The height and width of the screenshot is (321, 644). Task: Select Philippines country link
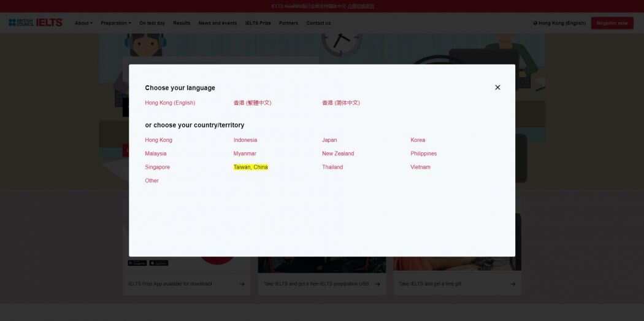pos(423,153)
